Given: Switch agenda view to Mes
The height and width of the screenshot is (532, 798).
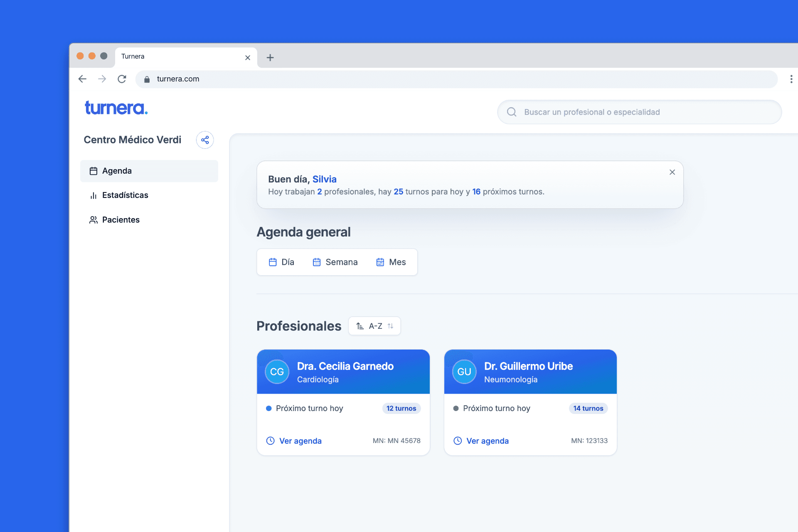Looking at the screenshot, I should [391, 262].
